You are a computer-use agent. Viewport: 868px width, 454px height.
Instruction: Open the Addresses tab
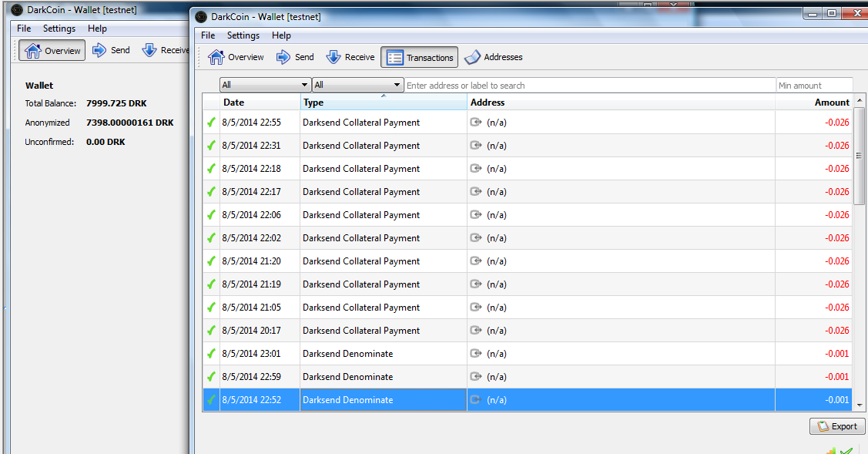(x=493, y=57)
